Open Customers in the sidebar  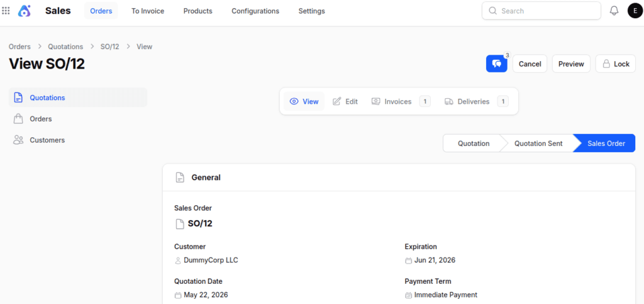[x=78, y=140]
